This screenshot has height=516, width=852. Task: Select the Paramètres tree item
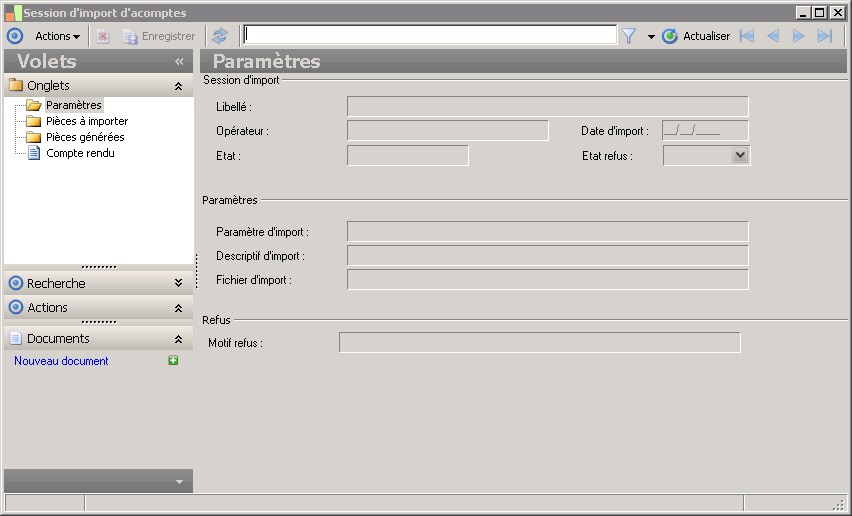click(74, 105)
